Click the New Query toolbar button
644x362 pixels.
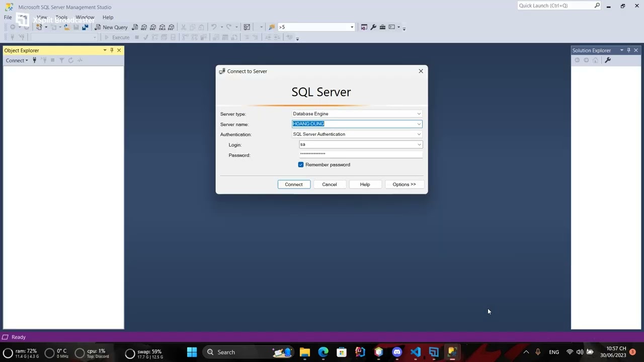click(111, 27)
